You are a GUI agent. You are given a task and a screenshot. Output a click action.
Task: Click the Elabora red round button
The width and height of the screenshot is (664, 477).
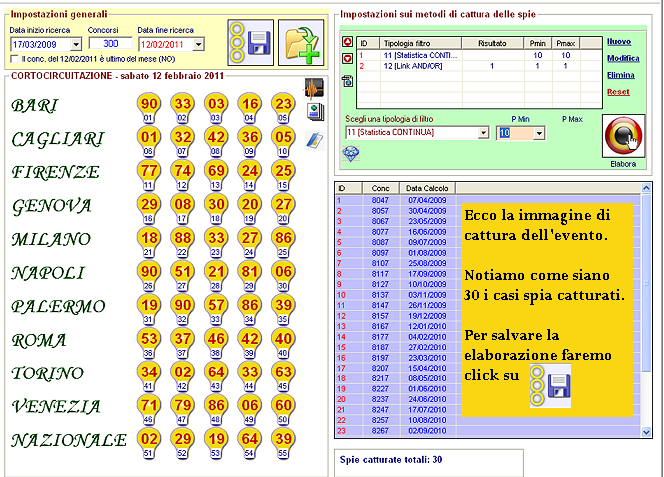[623, 136]
